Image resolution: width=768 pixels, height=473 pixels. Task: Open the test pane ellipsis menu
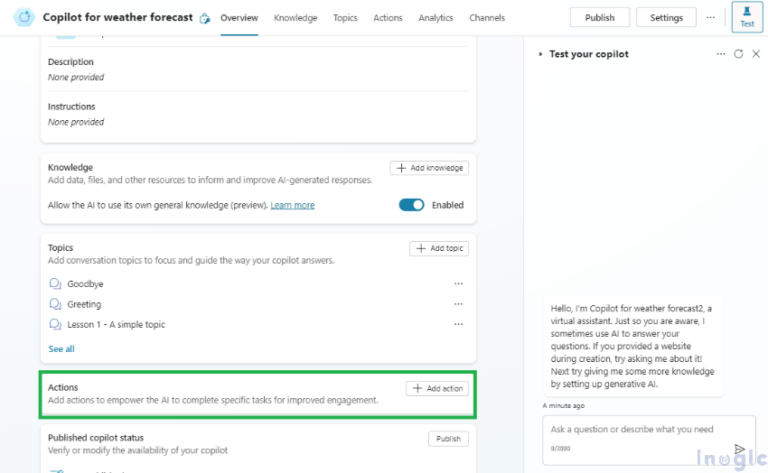click(x=720, y=54)
